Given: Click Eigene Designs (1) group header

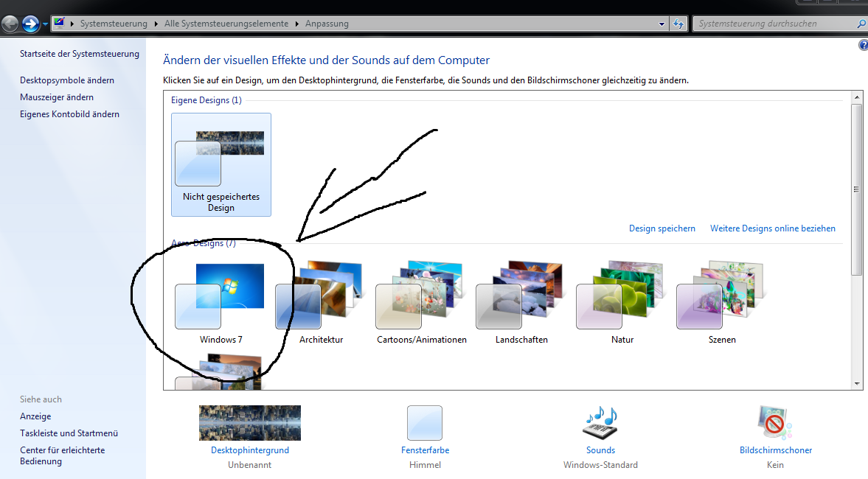Looking at the screenshot, I should 206,100.
